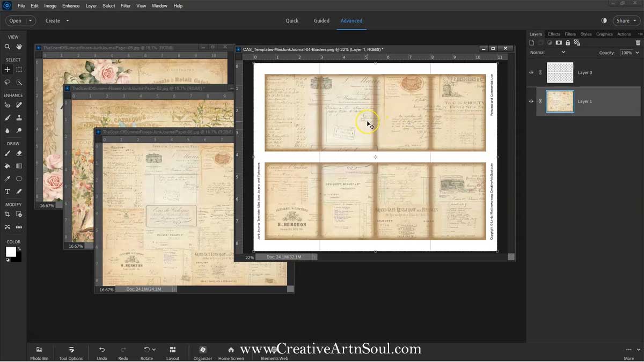Select the Rectangular Marquee tool
Viewport: 644px width, 362px height.
[19, 69]
